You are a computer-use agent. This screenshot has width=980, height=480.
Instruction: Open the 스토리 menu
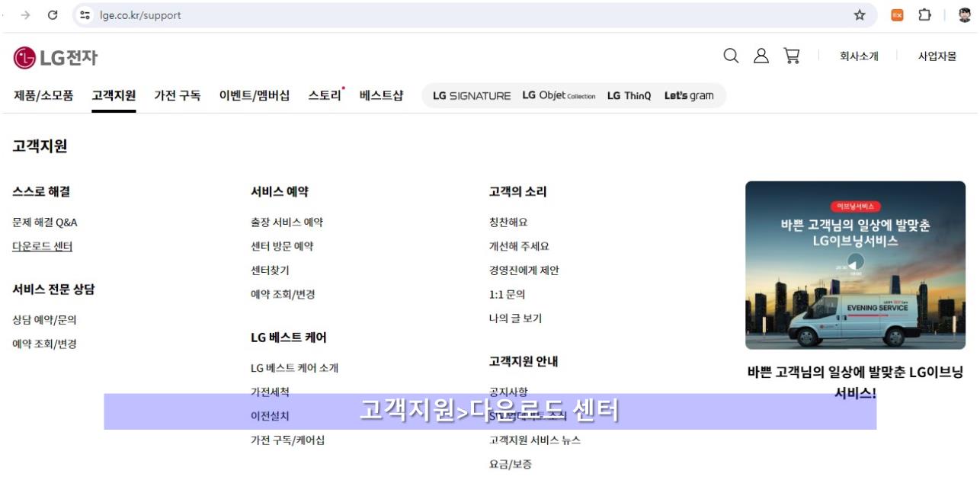pos(325,95)
